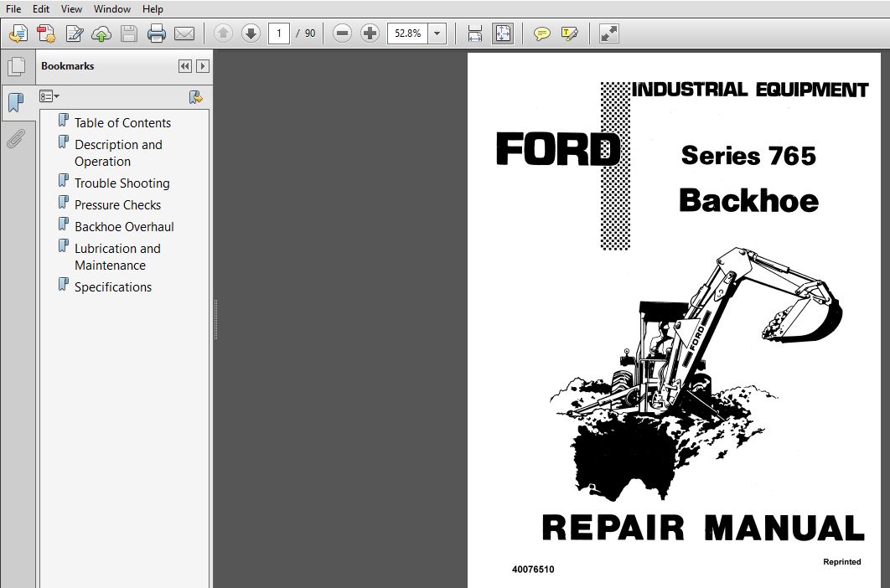This screenshot has width=890, height=588.
Task: Click the fit width scrolling mode icon
Action: pos(475,34)
